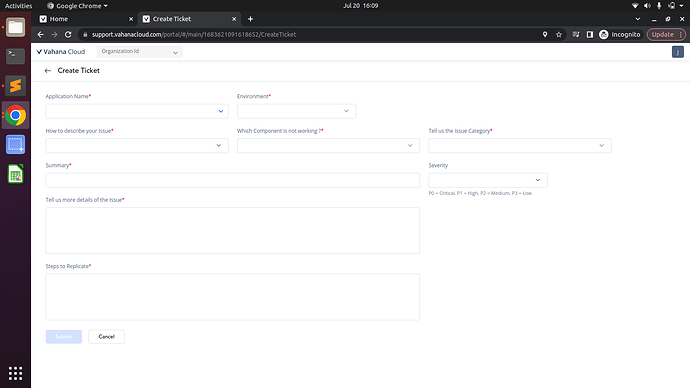Open the system menu arrow in top bar
690x388 pixels.
[x=682, y=6]
